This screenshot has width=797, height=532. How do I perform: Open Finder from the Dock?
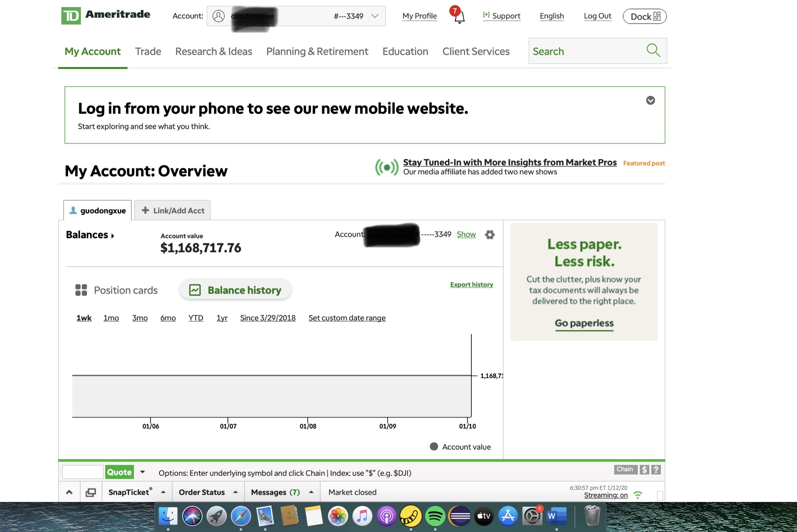pos(168,516)
